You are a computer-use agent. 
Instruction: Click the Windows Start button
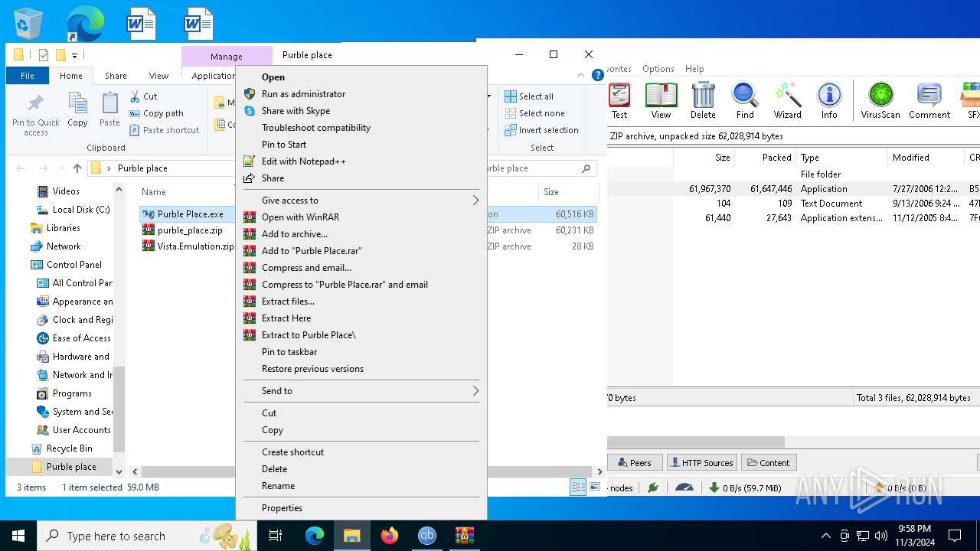point(18,536)
